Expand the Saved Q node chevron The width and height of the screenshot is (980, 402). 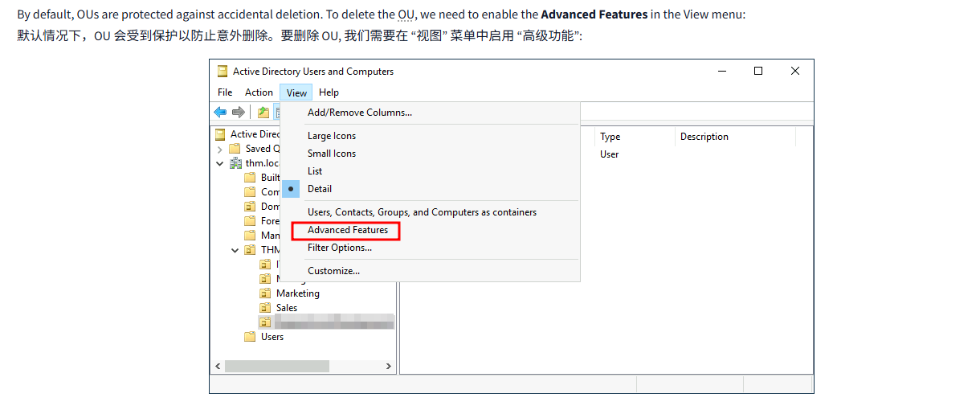tap(220, 149)
